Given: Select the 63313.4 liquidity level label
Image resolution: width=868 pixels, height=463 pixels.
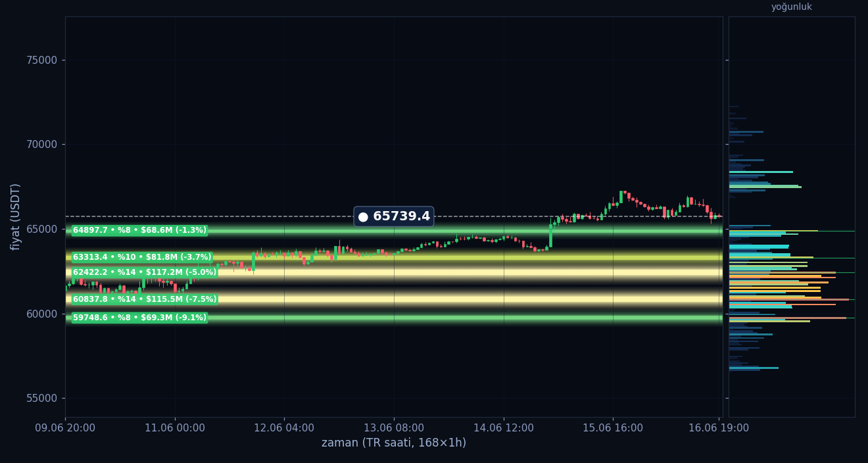Looking at the screenshot, I should (x=142, y=257).
